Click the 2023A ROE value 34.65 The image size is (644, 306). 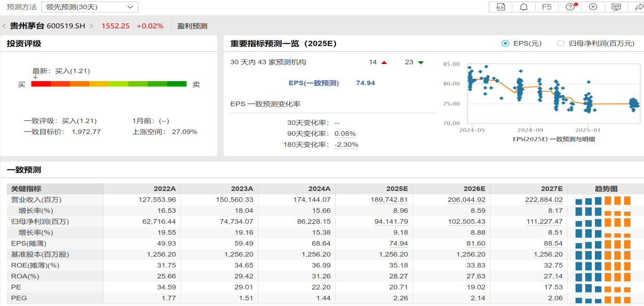tap(244, 265)
